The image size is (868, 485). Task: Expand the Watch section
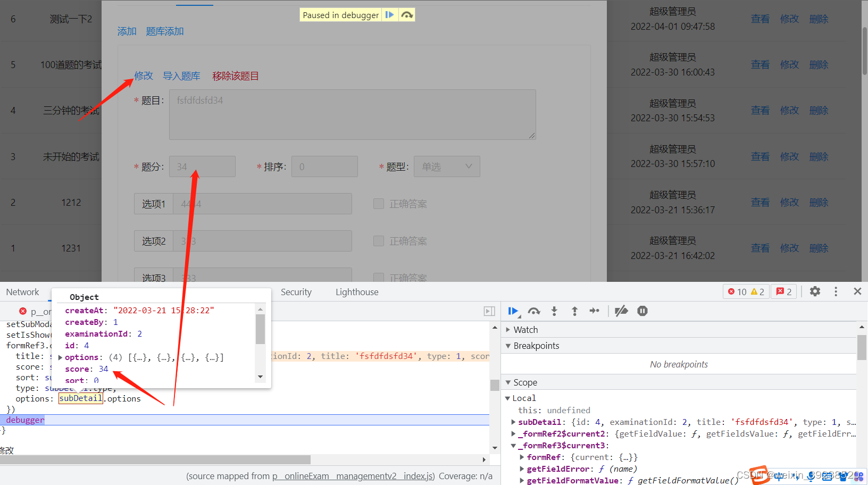click(x=508, y=330)
